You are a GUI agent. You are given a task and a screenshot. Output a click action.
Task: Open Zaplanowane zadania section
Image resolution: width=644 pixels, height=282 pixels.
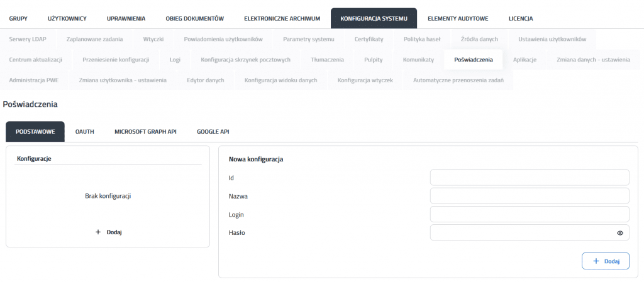coord(94,40)
